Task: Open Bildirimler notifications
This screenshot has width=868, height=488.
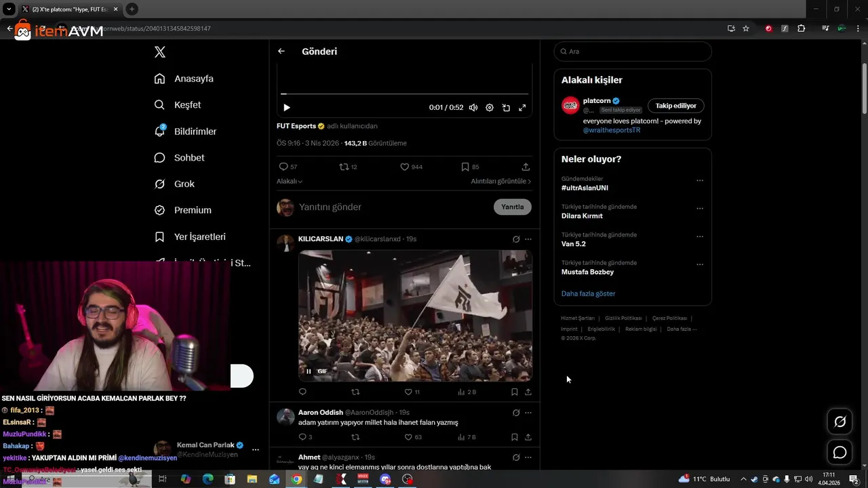Action: coord(185,131)
